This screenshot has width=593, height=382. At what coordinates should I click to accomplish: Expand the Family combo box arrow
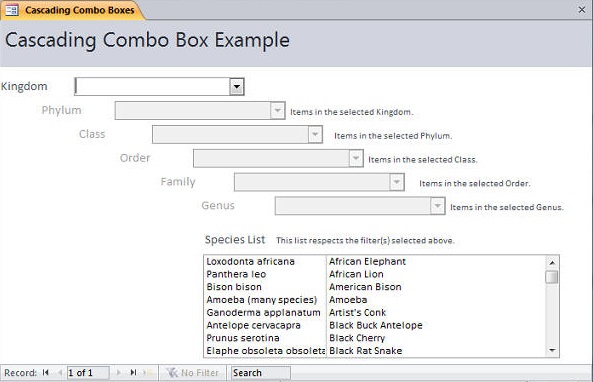(x=396, y=182)
